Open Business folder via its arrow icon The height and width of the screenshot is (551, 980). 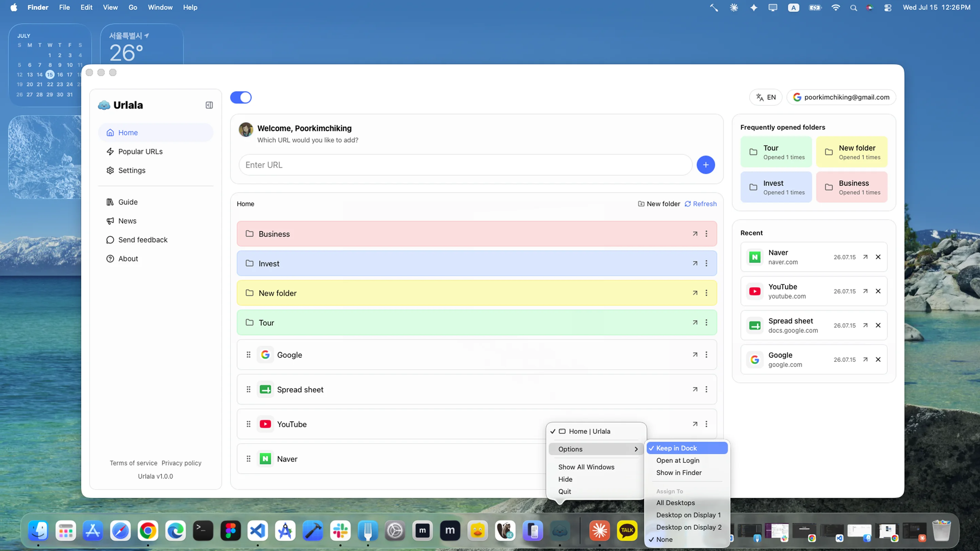coord(695,234)
